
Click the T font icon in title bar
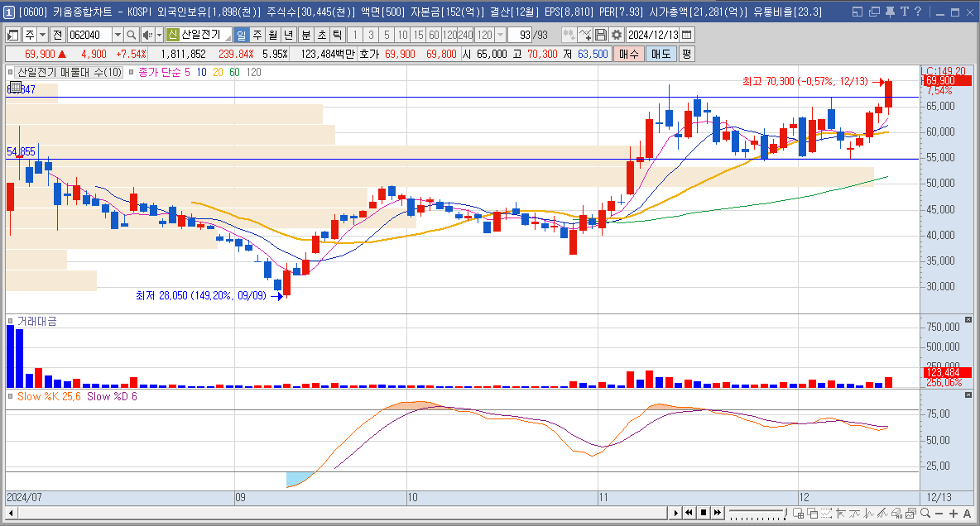point(904,12)
